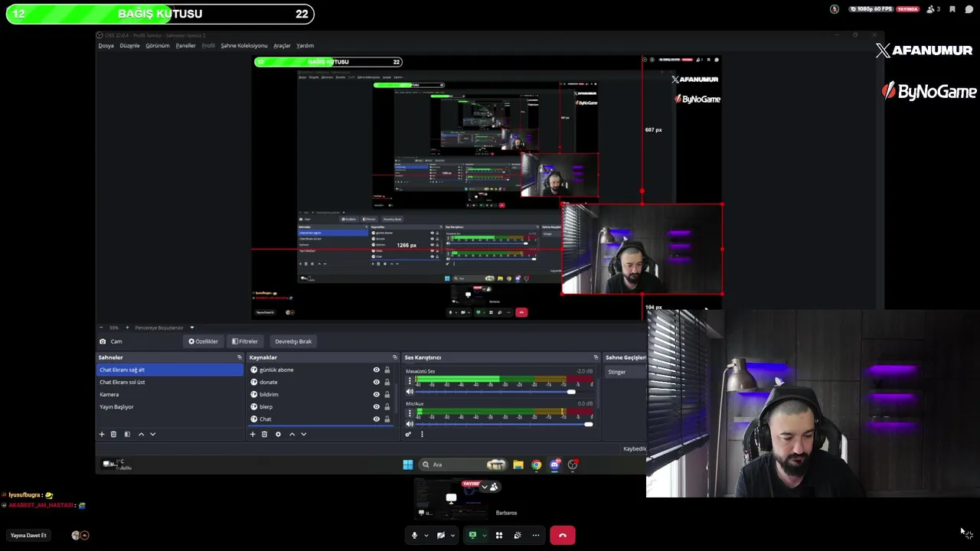Open the Paneller menu in OBS

click(x=185, y=45)
